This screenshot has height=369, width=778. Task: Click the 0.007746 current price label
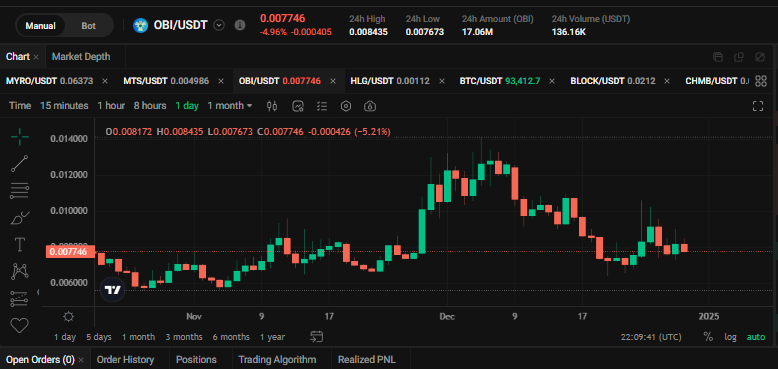tap(70, 252)
